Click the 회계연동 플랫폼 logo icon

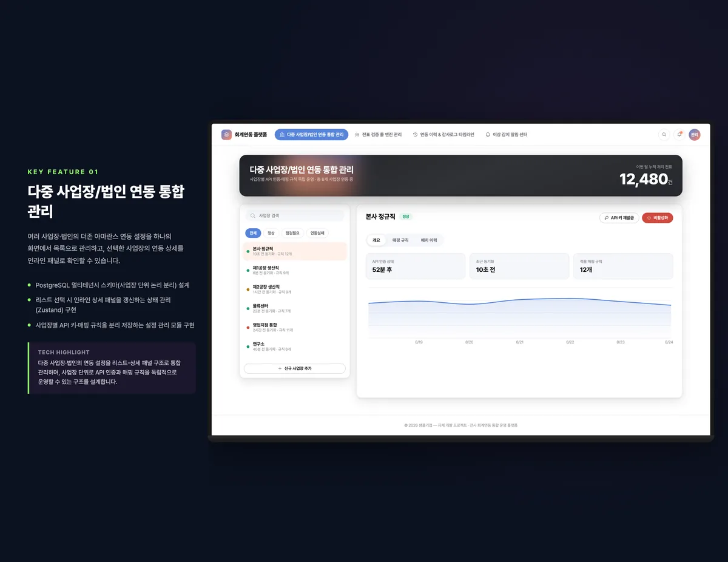pos(226,135)
